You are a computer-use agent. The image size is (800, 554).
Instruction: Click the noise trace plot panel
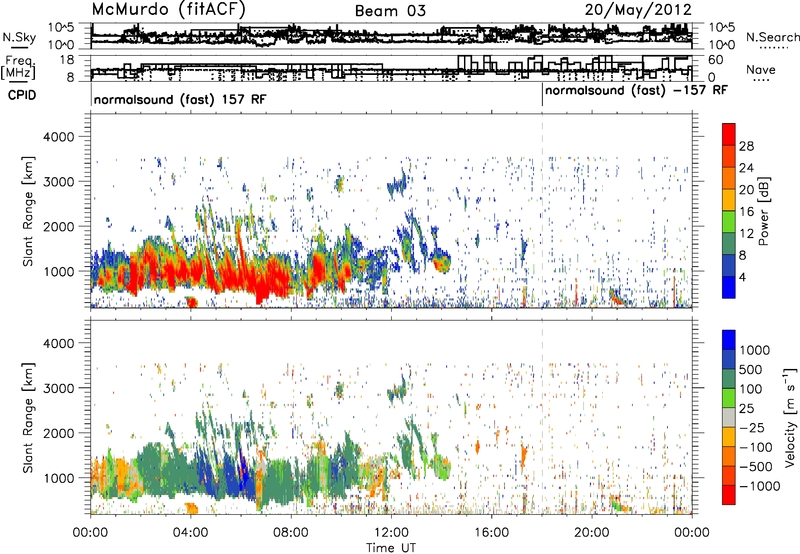[x=392, y=35]
